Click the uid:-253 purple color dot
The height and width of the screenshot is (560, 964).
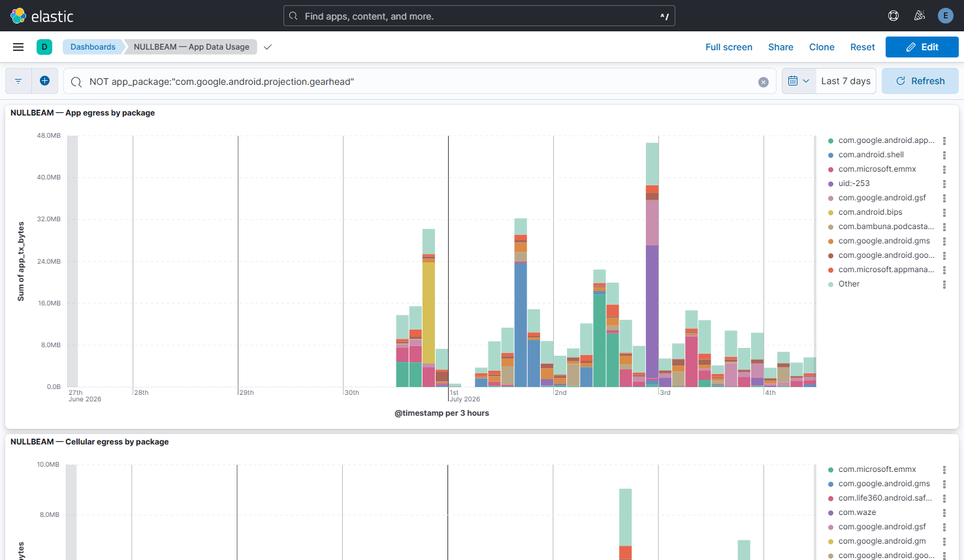[831, 184]
